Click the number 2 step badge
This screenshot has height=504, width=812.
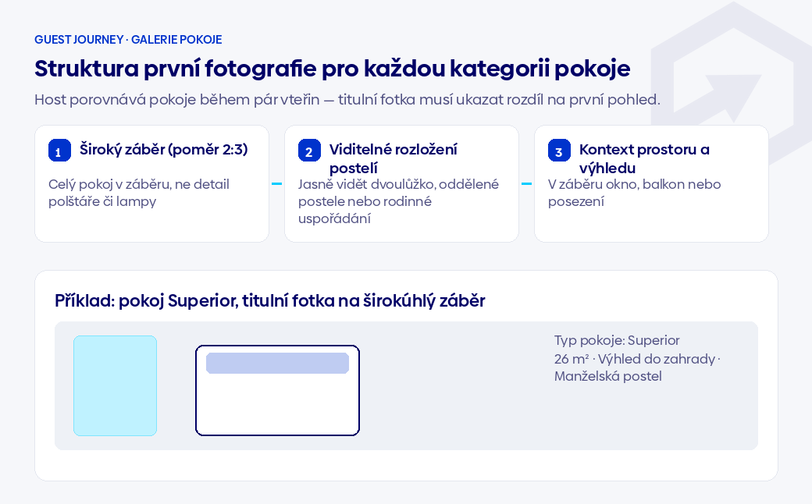(x=309, y=151)
